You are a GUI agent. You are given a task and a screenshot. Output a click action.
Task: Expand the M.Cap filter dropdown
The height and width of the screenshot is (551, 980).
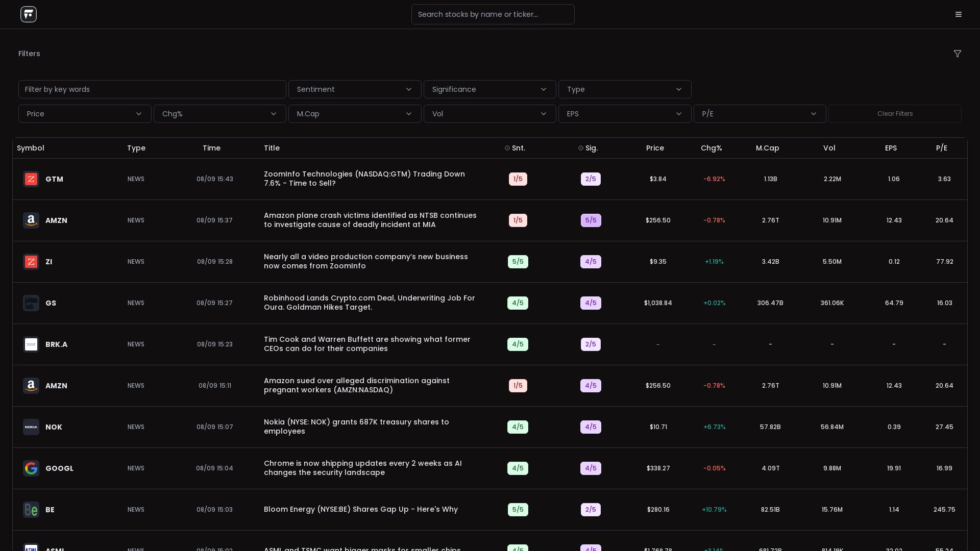[355, 114]
